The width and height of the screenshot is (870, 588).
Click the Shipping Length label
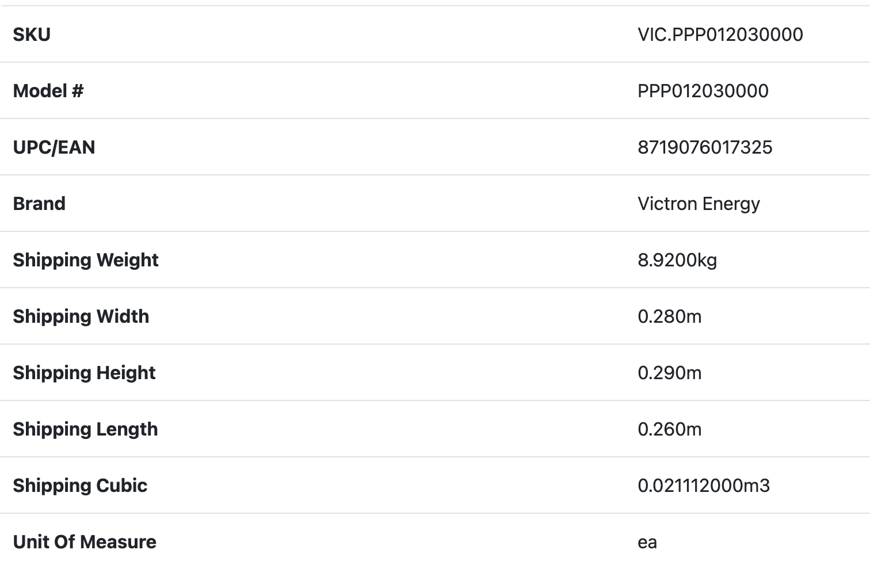(x=85, y=429)
